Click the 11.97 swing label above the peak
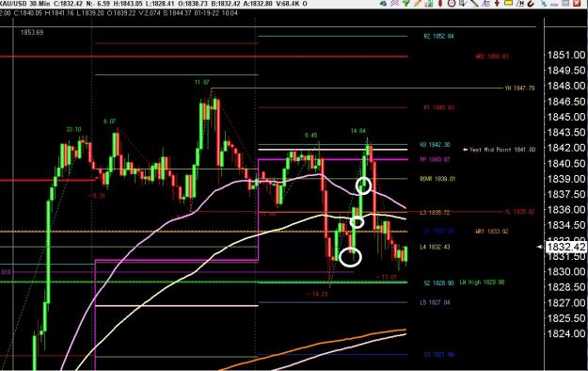This screenshot has width=588, height=371. click(201, 82)
